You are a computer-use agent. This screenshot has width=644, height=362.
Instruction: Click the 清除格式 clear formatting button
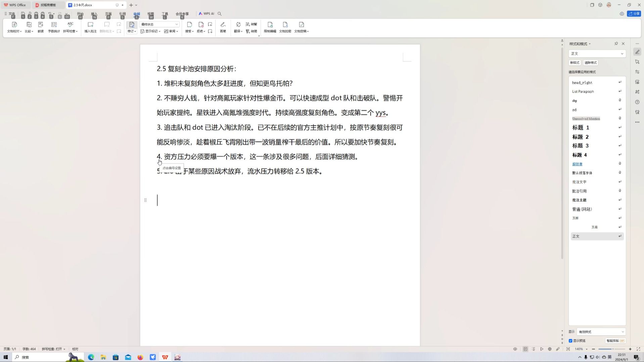pyautogui.click(x=590, y=63)
